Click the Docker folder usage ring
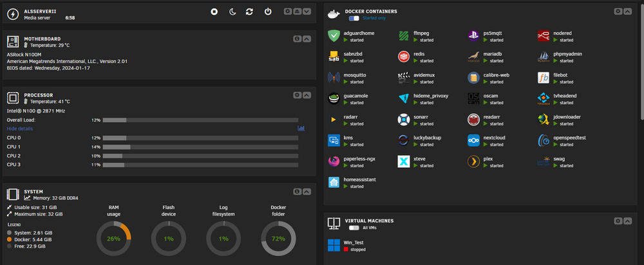This screenshot has width=644, height=265. (278, 239)
